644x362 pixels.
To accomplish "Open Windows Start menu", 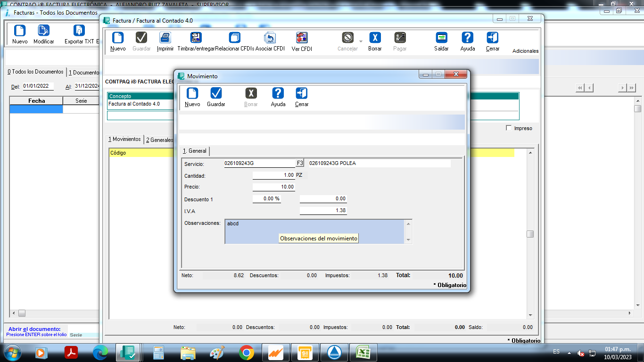I will 11,352.
